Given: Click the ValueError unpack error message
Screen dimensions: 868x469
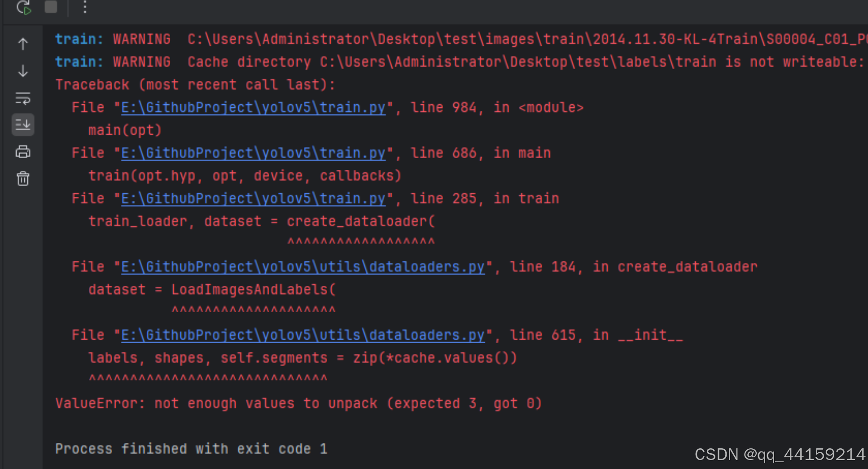Looking at the screenshot, I should [x=298, y=403].
